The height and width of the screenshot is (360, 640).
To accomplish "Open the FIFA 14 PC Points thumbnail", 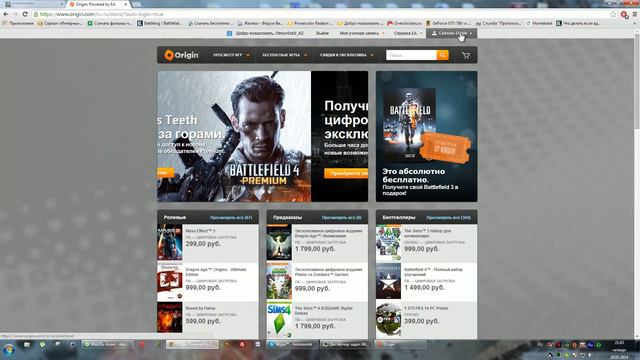I will coord(389,319).
